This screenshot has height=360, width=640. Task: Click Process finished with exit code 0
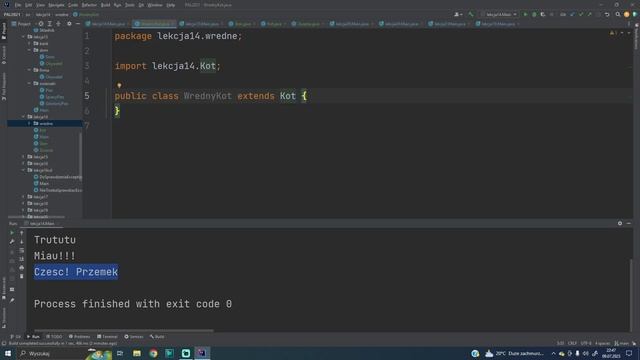click(x=133, y=304)
